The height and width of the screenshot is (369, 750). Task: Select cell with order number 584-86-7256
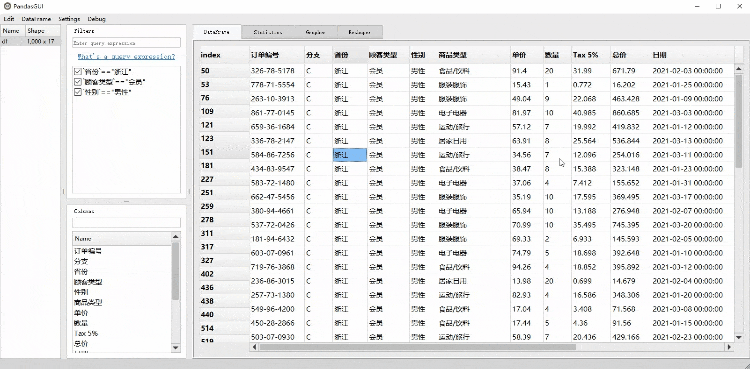pos(277,155)
